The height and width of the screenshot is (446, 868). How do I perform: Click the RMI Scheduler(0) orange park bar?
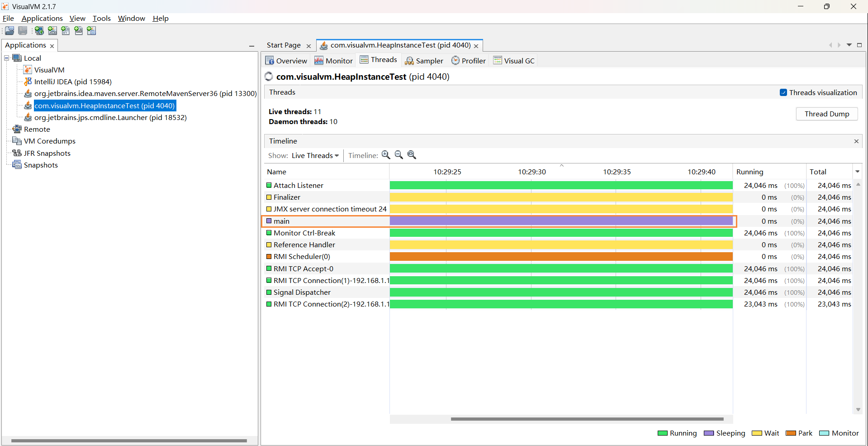tap(561, 257)
